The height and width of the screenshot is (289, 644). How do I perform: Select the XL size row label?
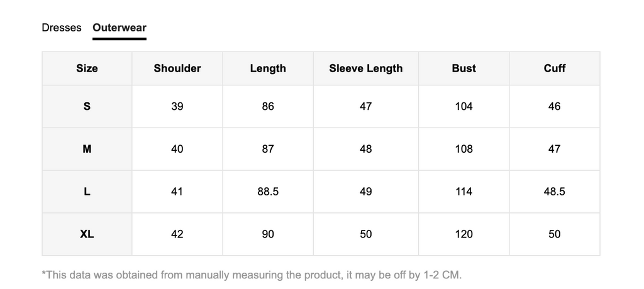87,234
